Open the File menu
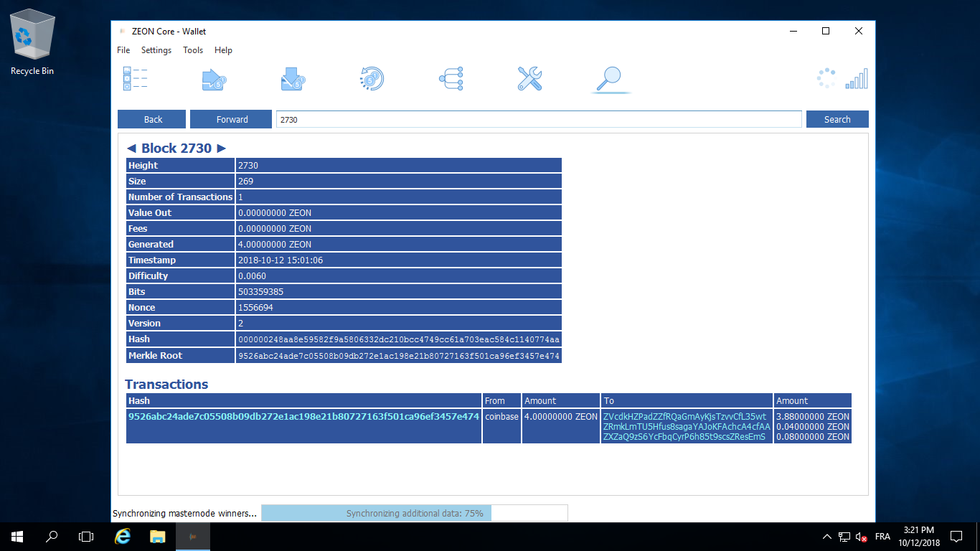980x551 pixels. [123, 50]
